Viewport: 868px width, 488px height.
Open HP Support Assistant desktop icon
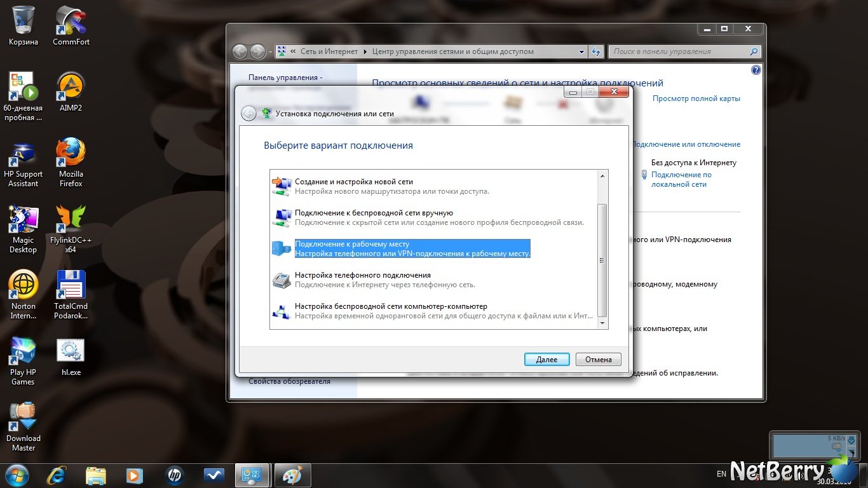24,162
